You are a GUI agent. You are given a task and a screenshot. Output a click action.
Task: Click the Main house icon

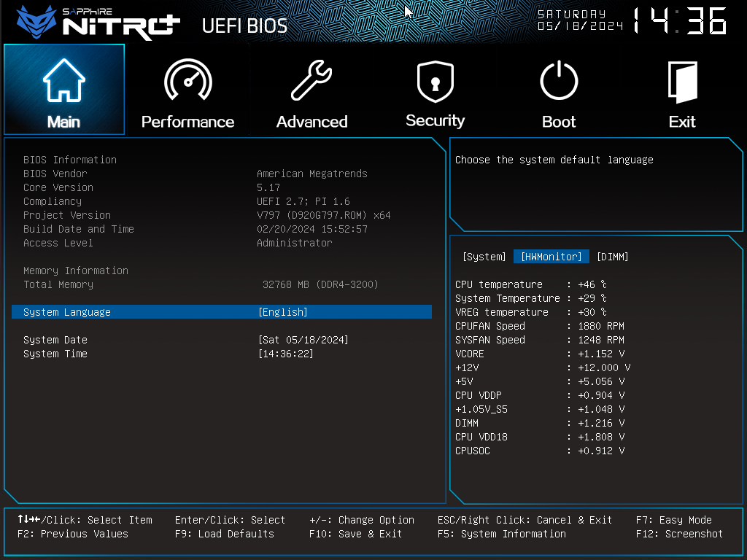[x=64, y=80]
